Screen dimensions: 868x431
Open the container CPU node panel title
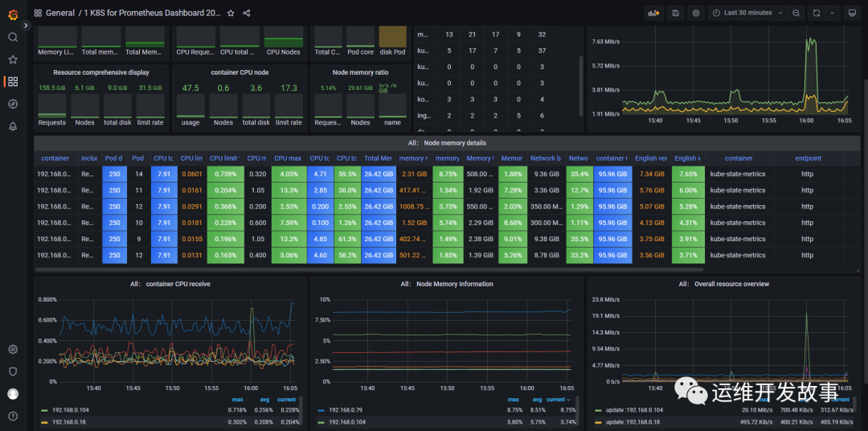240,72
